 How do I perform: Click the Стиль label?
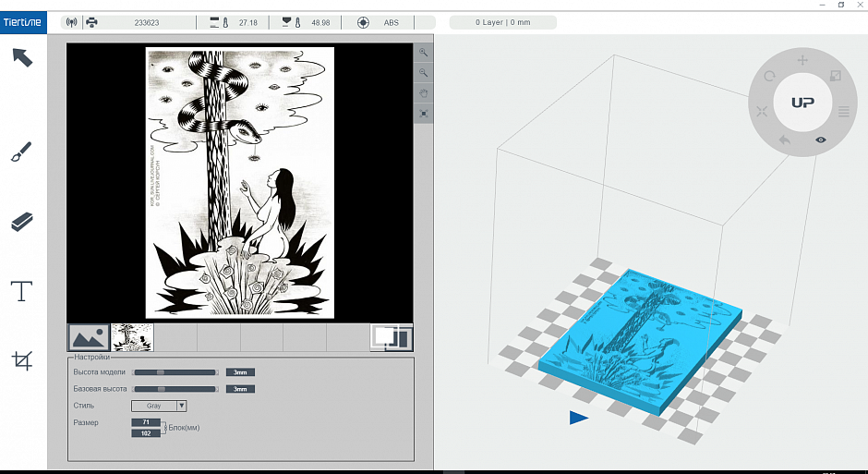(x=84, y=406)
